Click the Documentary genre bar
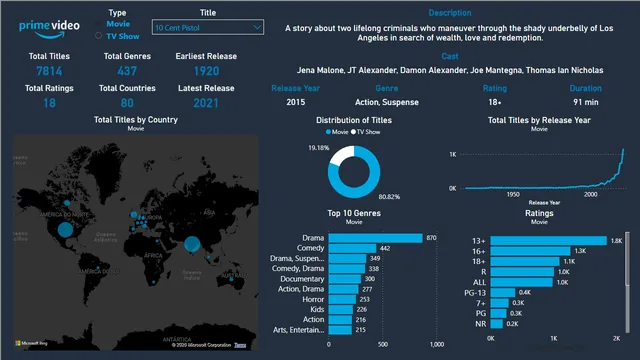 pyautogui.click(x=344, y=279)
